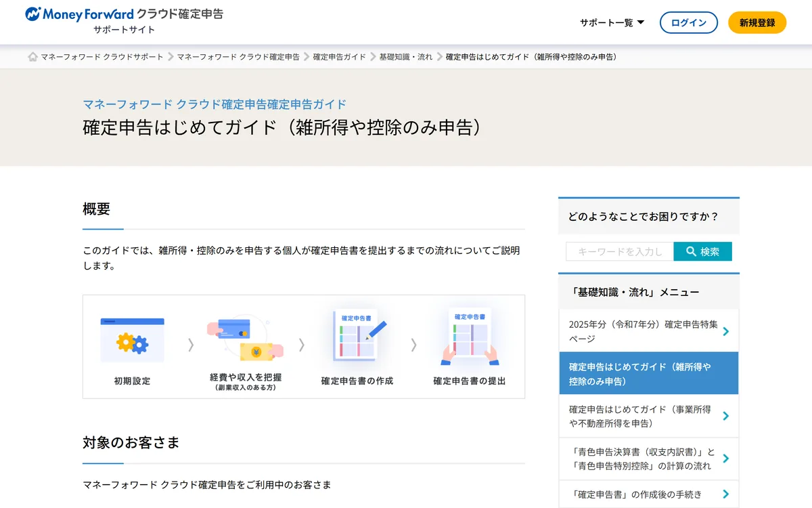Image resolution: width=812 pixels, height=508 pixels.
Task: Open the サポート一覧 dropdown
Action: coord(612,22)
